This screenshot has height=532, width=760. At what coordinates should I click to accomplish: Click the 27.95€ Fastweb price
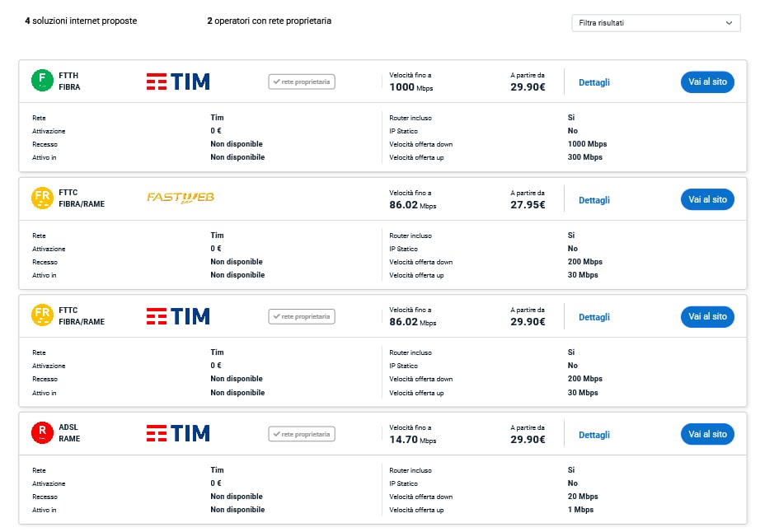(528, 205)
